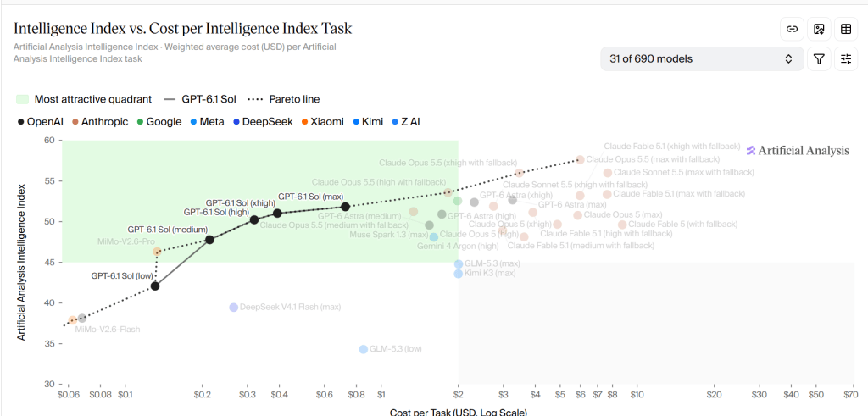Expand the 31 of 690 models selector
The width and height of the screenshot is (868, 416).
(x=702, y=59)
